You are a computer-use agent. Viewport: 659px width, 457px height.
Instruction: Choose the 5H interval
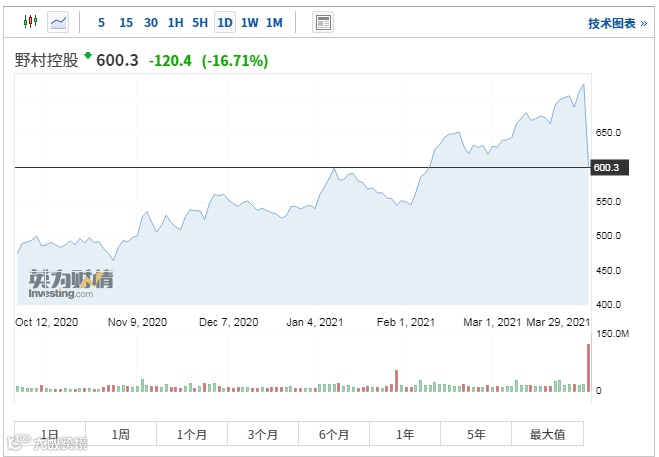point(200,22)
